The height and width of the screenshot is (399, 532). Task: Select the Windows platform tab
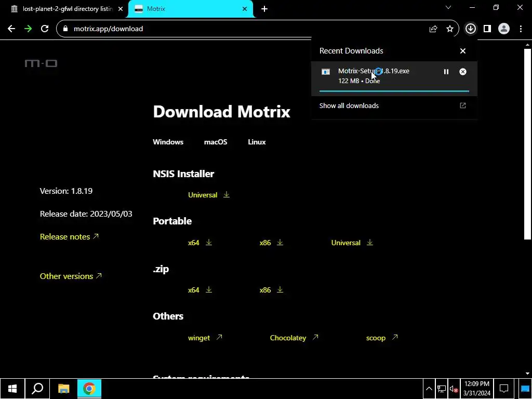coord(168,142)
